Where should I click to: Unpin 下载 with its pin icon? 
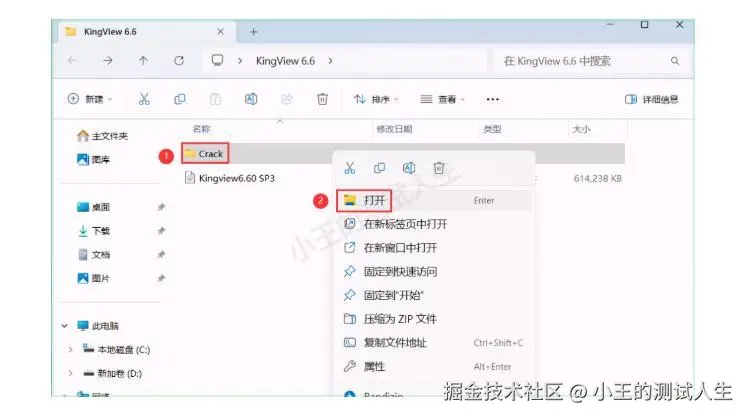pos(161,231)
